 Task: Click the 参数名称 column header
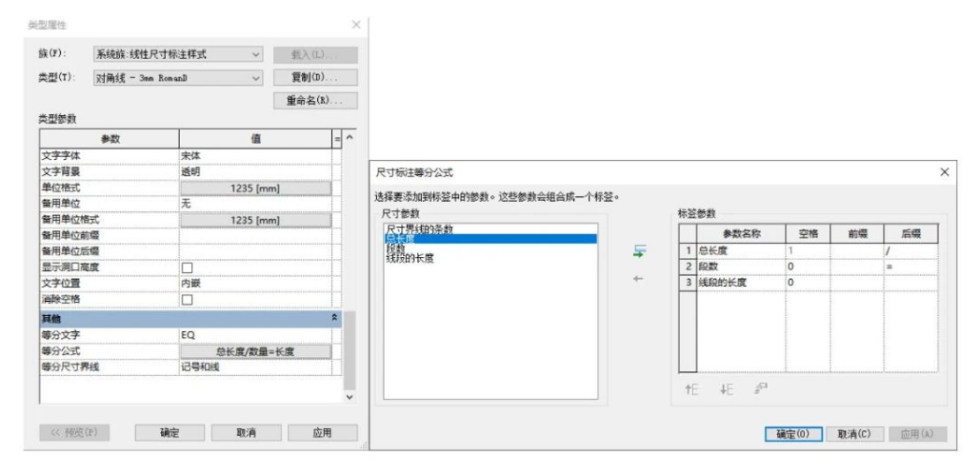click(741, 234)
